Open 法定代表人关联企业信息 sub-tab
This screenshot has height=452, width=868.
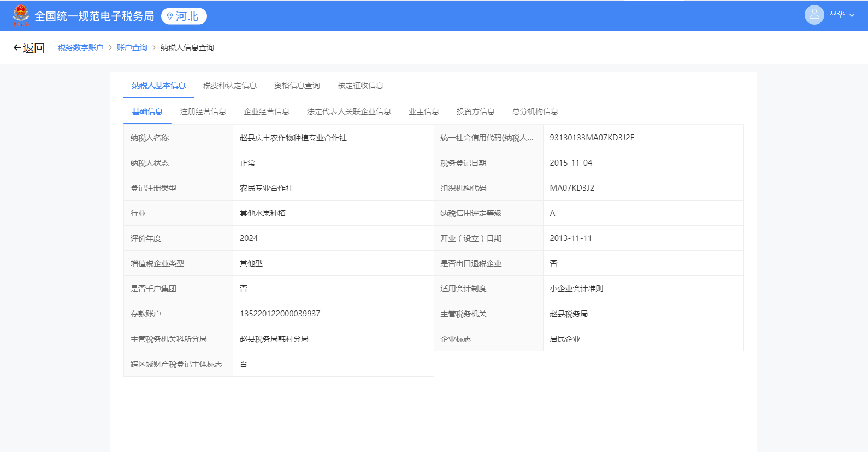349,112
